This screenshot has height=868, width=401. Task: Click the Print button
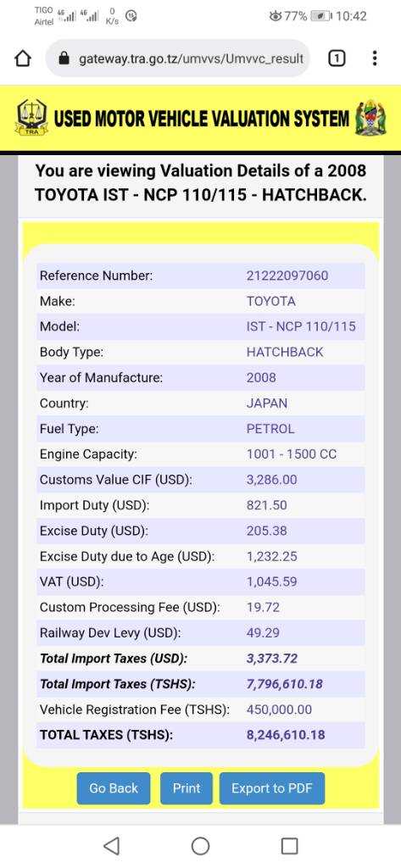tap(187, 788)
